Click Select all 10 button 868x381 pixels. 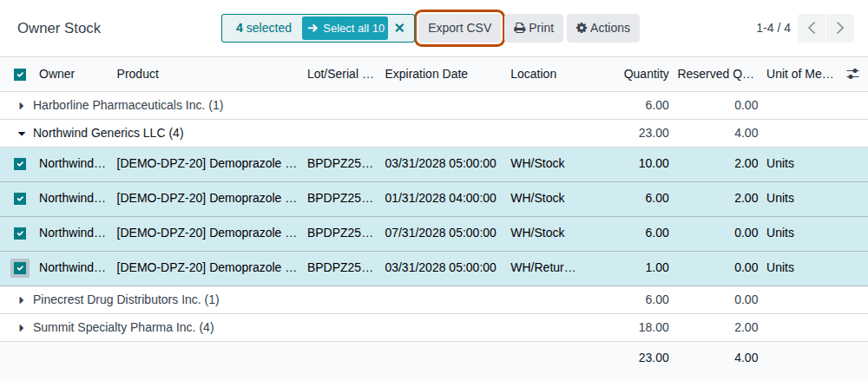click(x=345, y=29)
